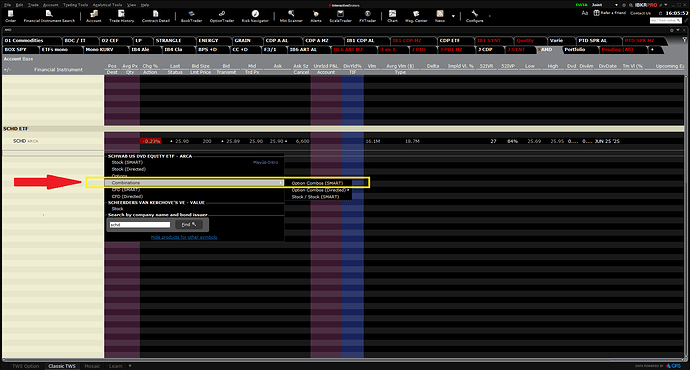690x370 pixels.
Task: Switch to the Mosaic layout tab
Action: click(92, 366)
